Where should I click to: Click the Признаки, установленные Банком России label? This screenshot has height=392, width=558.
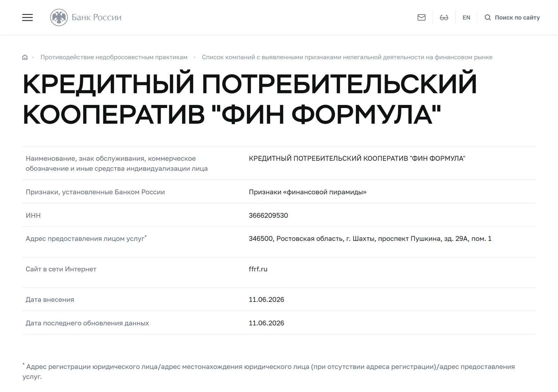point(95,192)
